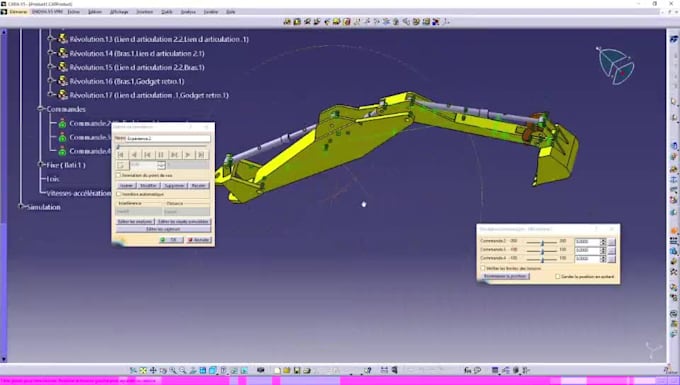The width and height of the screenshot is (680, 385).
Task: Expand the Révolution.13 tree node
Action: point(51,39)
